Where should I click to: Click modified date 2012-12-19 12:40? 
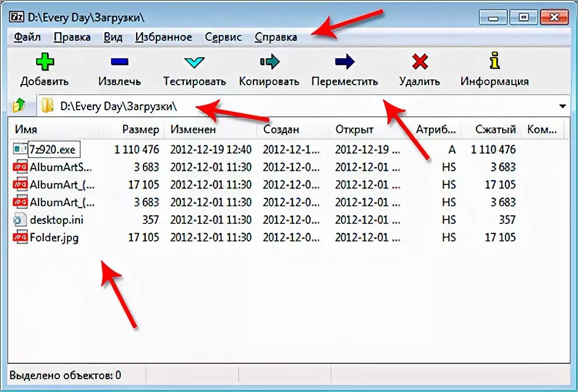point(211,149)
